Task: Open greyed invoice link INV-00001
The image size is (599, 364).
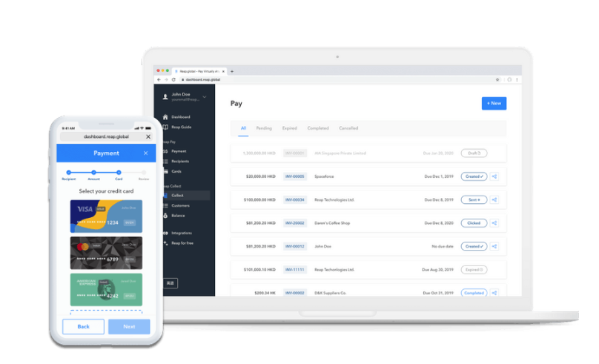Action: pos(295,153)
